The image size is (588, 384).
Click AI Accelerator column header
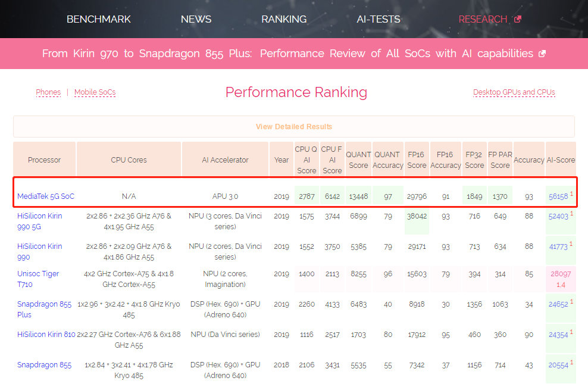pos(225,160)
